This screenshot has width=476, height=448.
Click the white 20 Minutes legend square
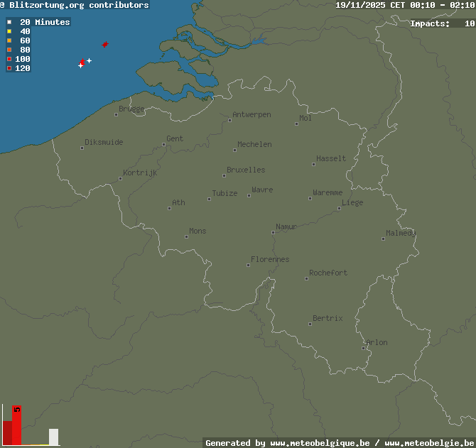point(9,23)
